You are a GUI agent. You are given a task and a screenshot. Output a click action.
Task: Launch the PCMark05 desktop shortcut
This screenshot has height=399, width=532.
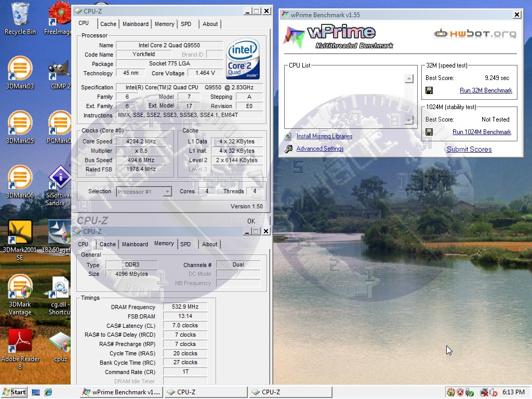[x=59, y=128]
